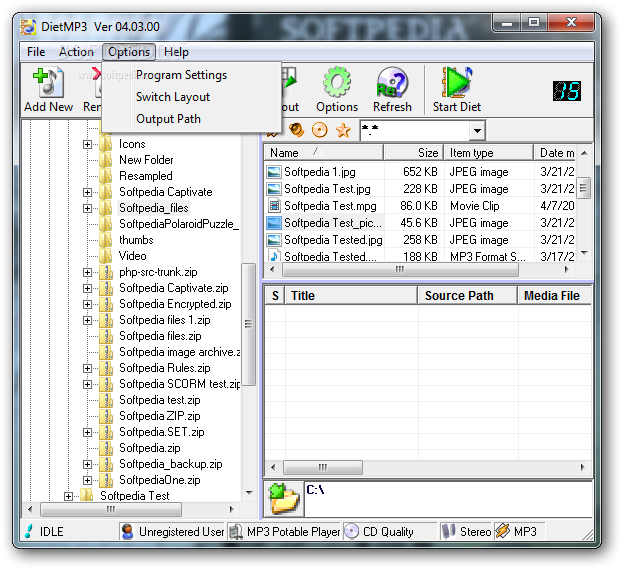The height and width of the screenshot is (569, 622).
Task: Click the queue list horizontal scrollbar thumb
Action: [323, 467]
